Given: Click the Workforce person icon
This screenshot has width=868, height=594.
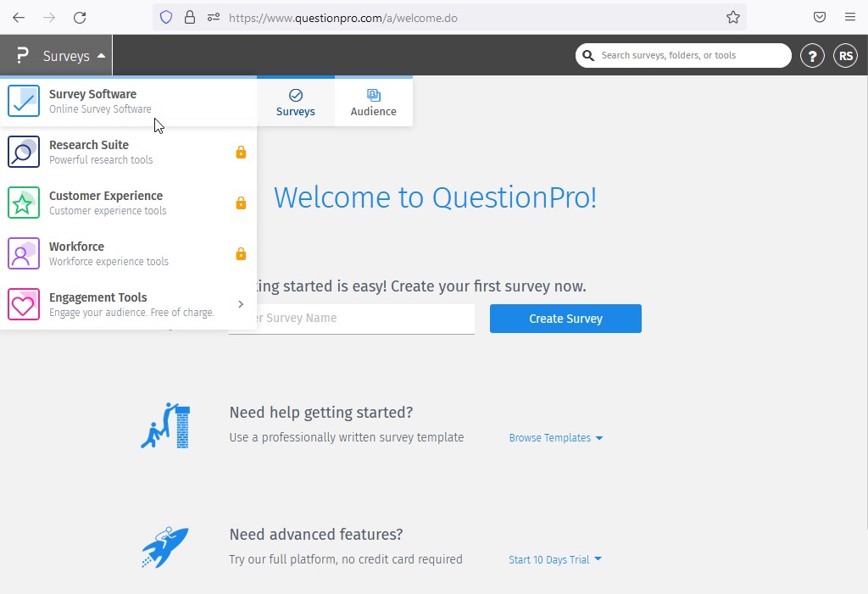Looking at the screenshot, I should pos(23,253).
